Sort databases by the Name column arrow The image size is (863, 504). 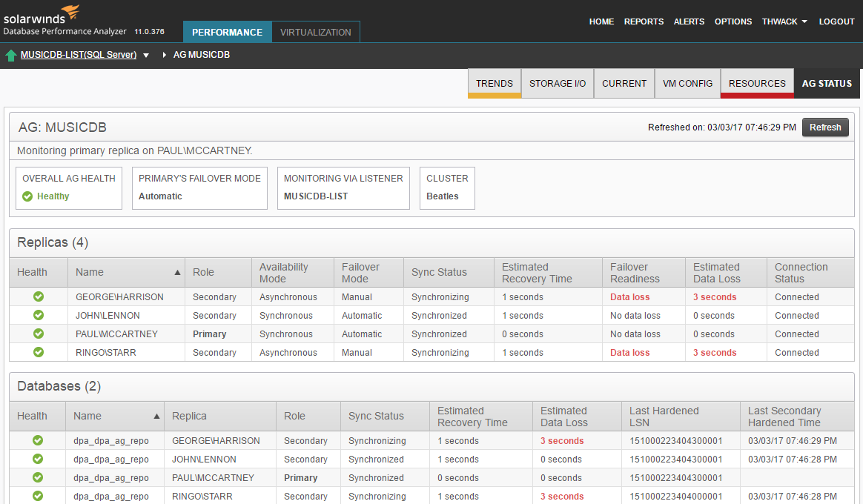tap(156, 417)
